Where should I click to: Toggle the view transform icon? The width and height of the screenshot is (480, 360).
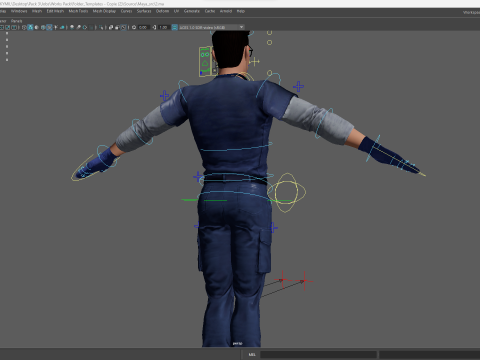pos(174,27)
